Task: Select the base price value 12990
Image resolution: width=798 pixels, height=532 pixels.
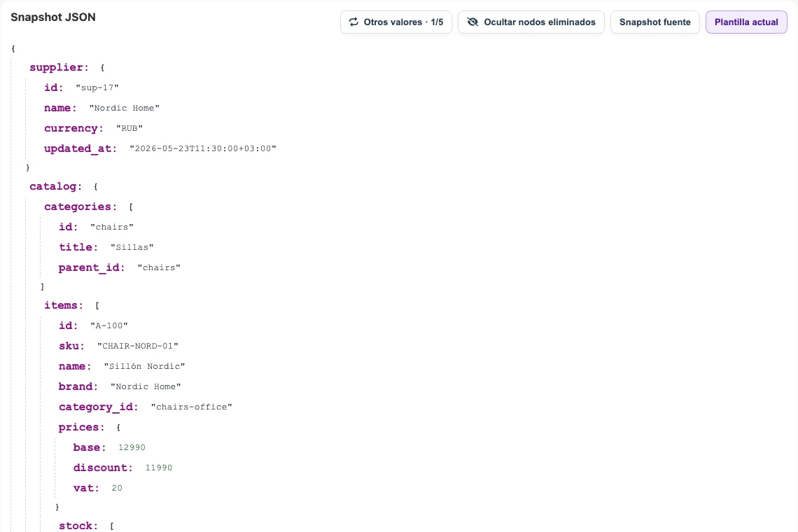Action: coord(132,447)
